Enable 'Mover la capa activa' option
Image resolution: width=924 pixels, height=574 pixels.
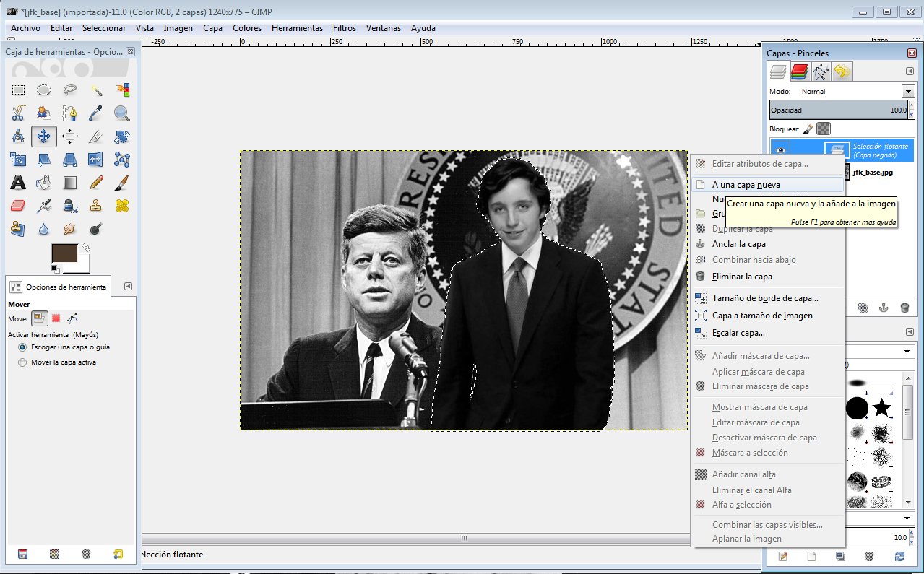pos(22,362)
